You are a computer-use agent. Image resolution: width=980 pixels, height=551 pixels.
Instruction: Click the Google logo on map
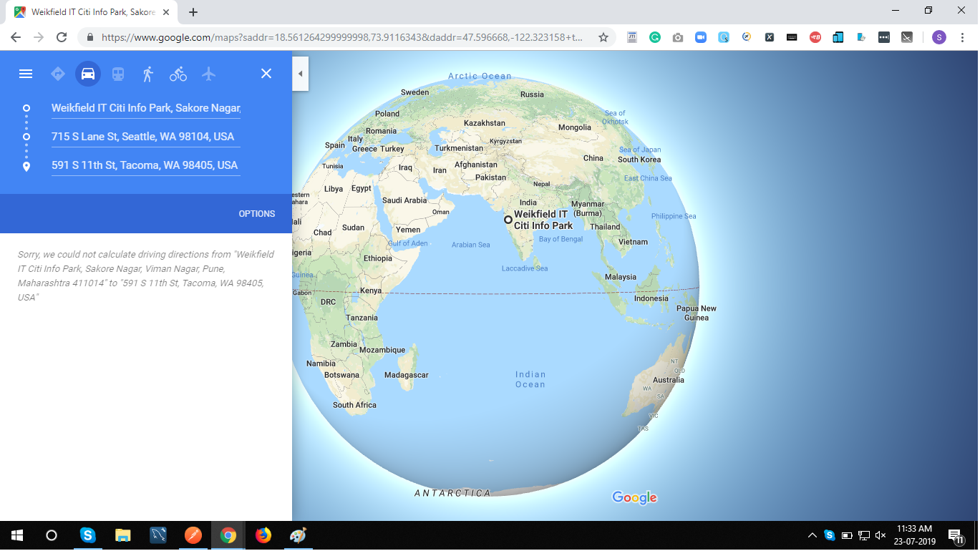[635, 497]
